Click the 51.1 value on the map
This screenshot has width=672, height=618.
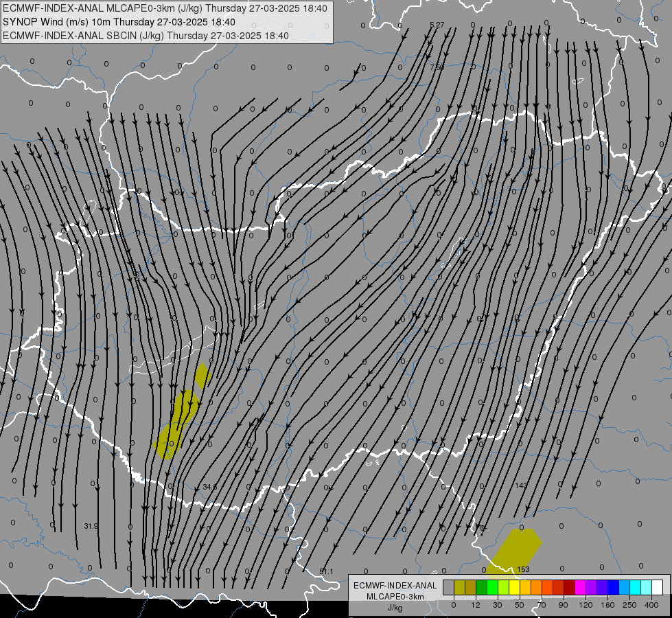click(x=326, y=571)
